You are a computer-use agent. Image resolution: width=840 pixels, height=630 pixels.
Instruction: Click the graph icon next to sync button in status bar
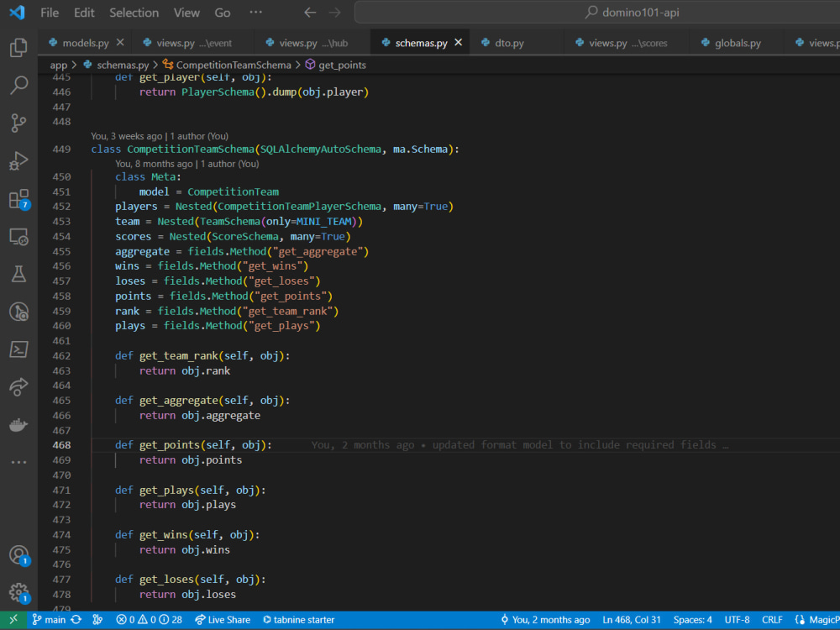pos(97,620)
